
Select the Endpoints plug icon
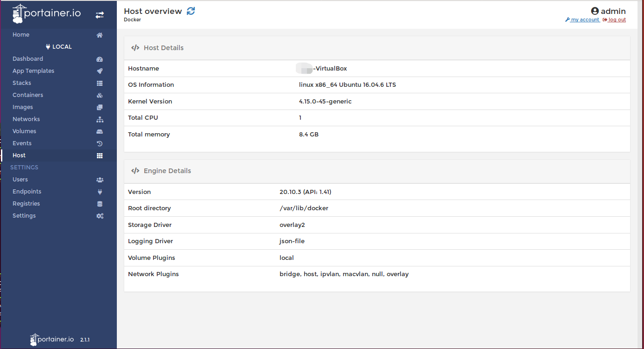coord(100,191)
